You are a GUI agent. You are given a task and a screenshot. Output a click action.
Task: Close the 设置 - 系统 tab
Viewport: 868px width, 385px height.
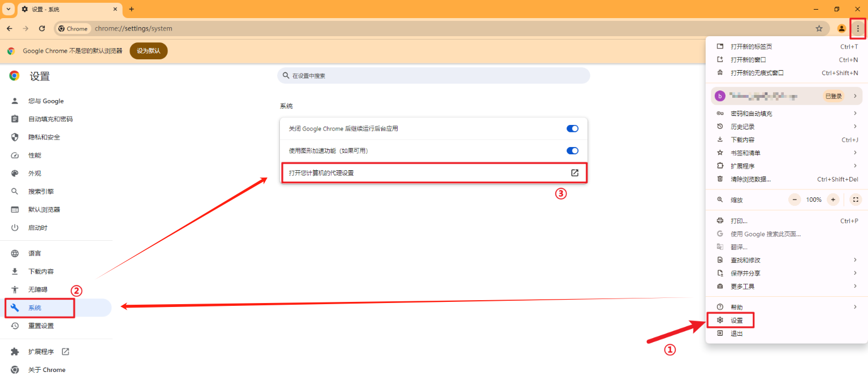click(115, 9)
